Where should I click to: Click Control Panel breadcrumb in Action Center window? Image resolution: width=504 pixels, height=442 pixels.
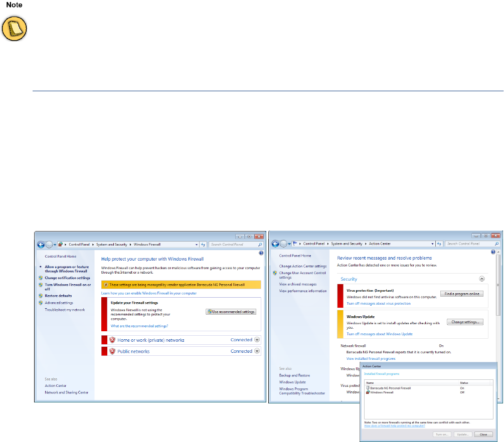(x=314, y=244)
